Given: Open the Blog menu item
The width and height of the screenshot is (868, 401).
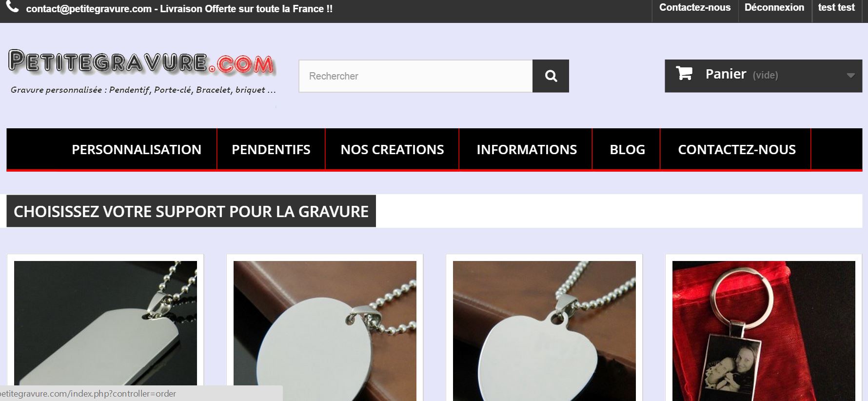Looking at the screenshot, I should click(x=627, y=149).
